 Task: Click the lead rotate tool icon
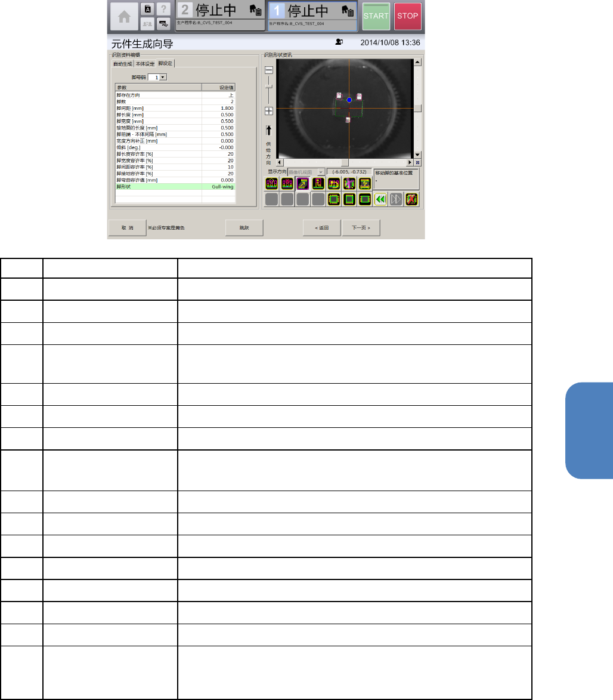click(x=334, y=183)
